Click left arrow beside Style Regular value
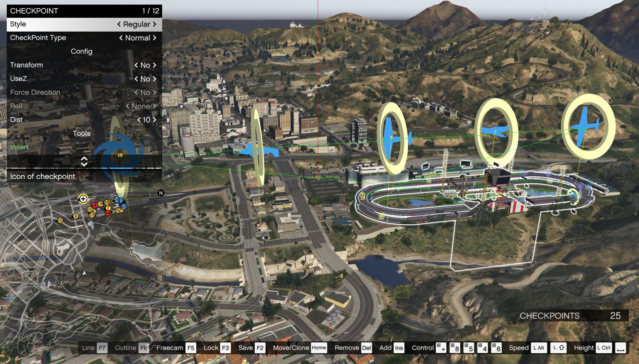The height and width of the screenshot is (364, 639). 119,24
